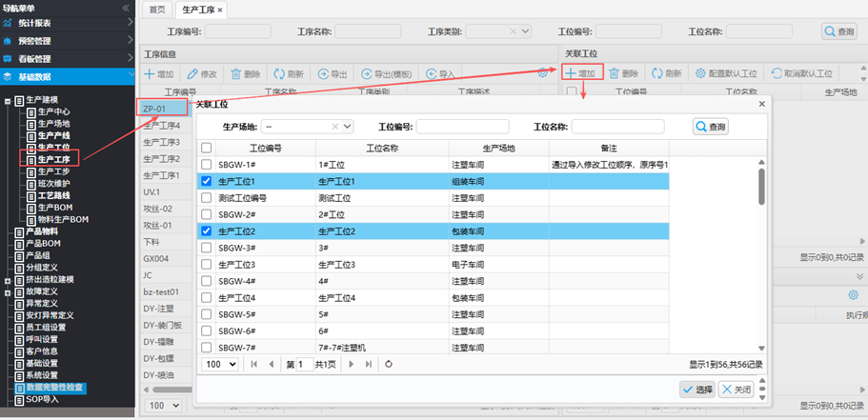
Task: Click the pager refresh icon in dialog
Action: coord(389,364)
